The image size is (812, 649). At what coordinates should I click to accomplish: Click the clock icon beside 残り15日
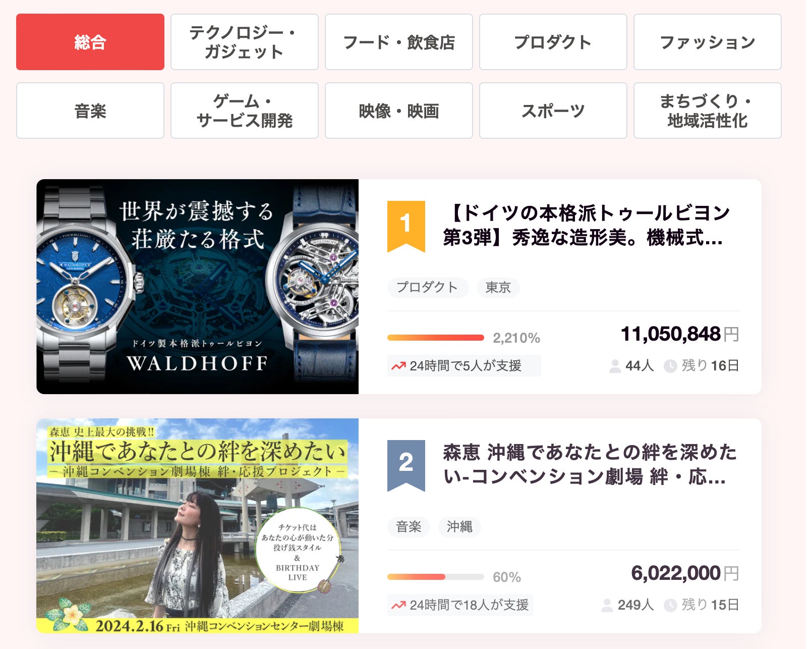[x=670, y=605]
